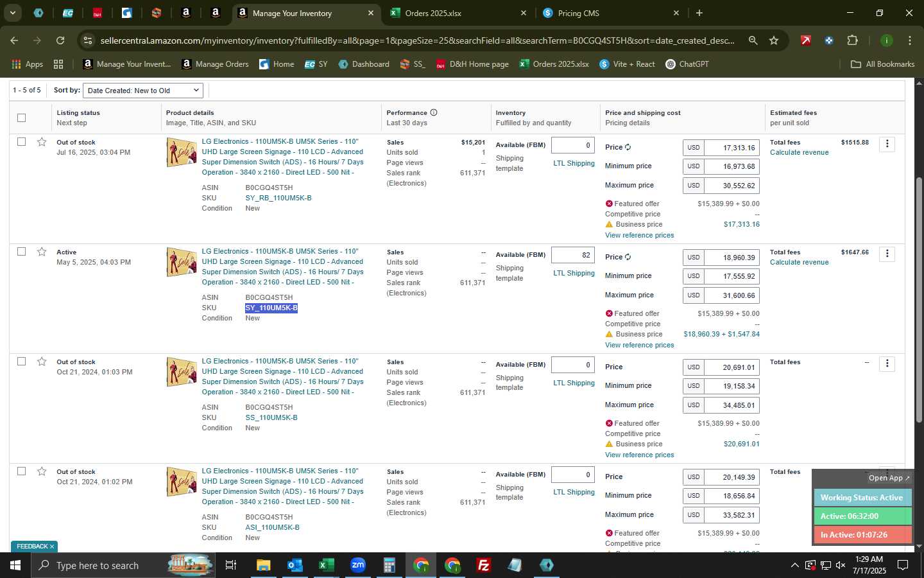
Task: Open the Apps bookmark shortcut
Action: 26,64
